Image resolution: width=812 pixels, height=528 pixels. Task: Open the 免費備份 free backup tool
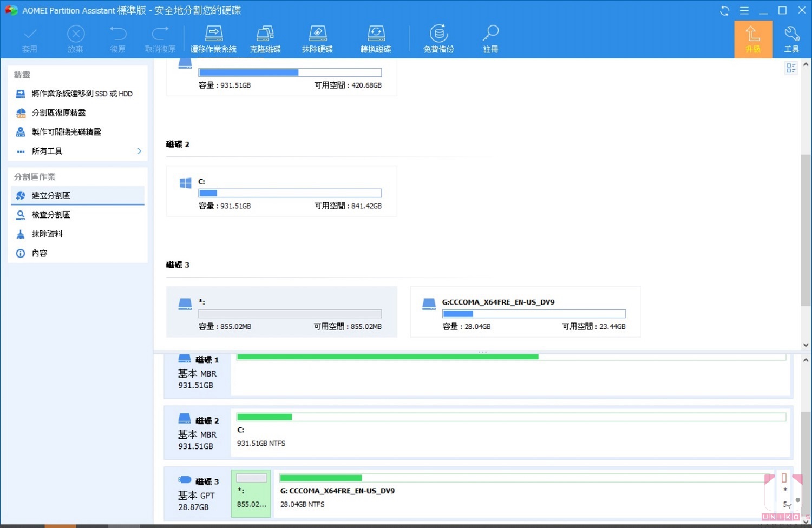(x=439, y=39)
